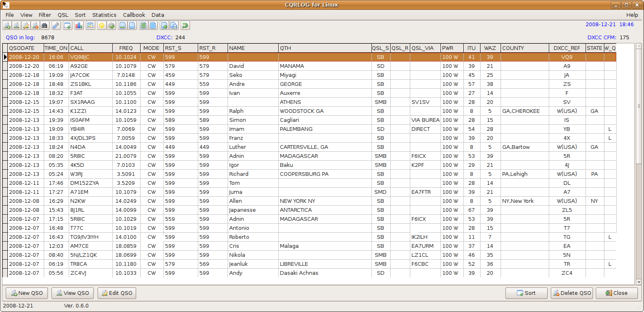Viewport: 644px width, 312px height.
Task: Click the green lined list toolbar icon
Action: (x=143, y=25)
